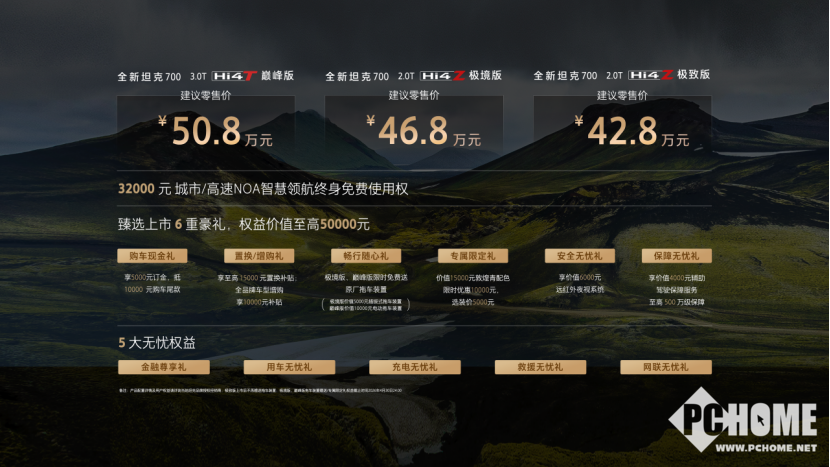Click the Hi4-Z logo beside 极境版
The height and width of the screenshot is (467, 830).
coord(445,76)
